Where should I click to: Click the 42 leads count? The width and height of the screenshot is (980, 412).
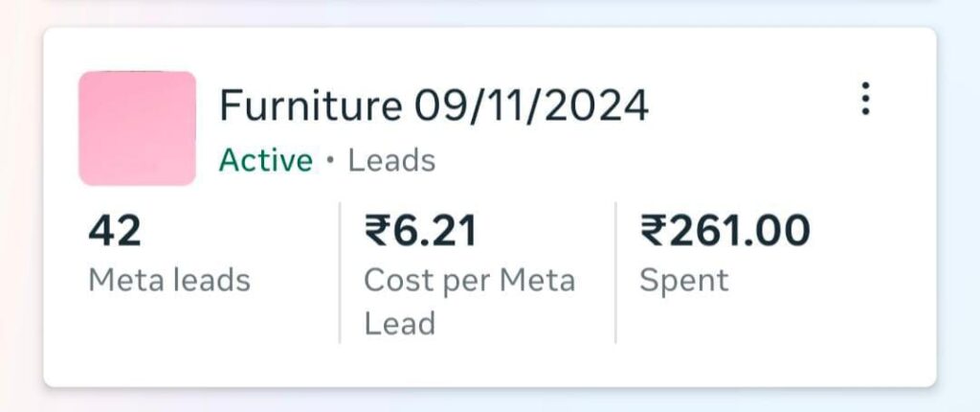[x=115, y=231]
